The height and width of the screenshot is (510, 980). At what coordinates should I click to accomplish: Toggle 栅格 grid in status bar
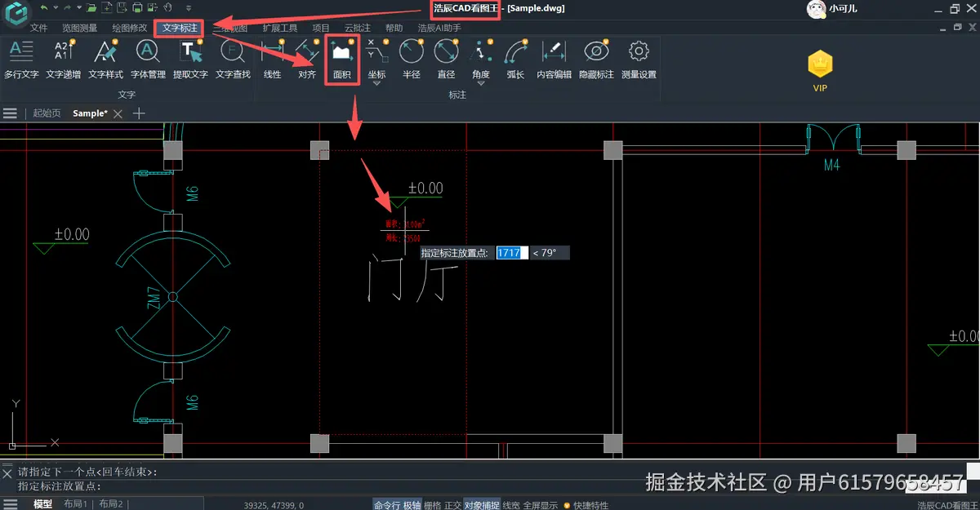pos(433,505)
